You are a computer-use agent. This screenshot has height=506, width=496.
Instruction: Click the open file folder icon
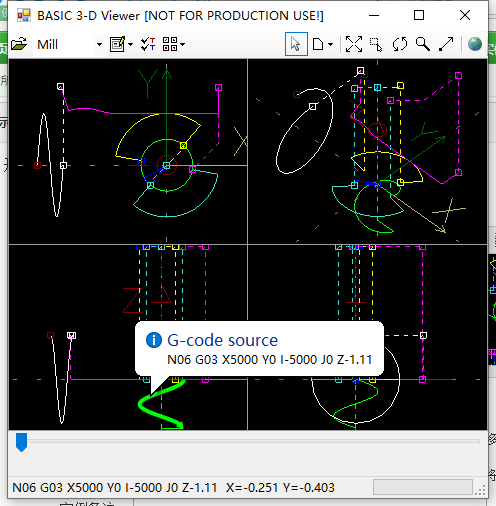[x=19, y=44]
